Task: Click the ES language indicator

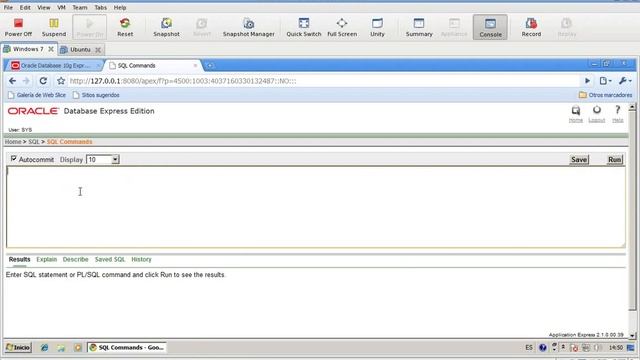Action: 529,347
